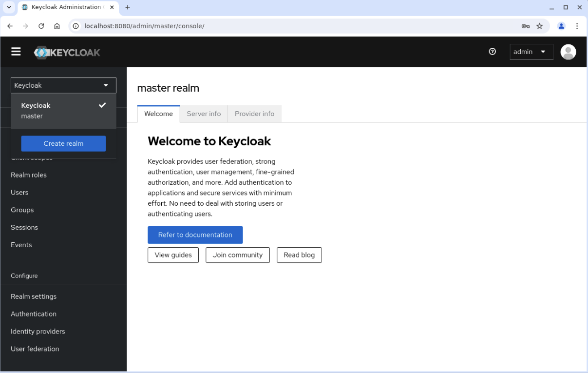Open Groups in the sidebar
Image resolution: width=588 pixels, height=373 pixels.
[x=22, y=210]
